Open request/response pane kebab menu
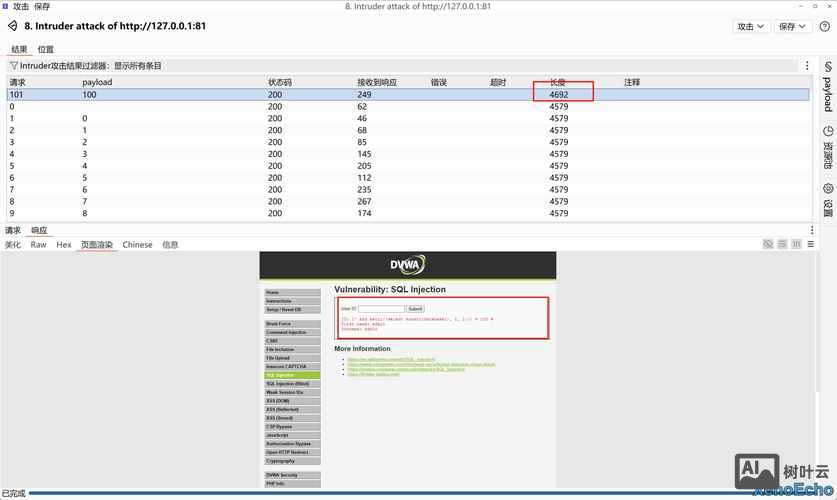Viewport: 837px width, 500px height. [811, 230]
